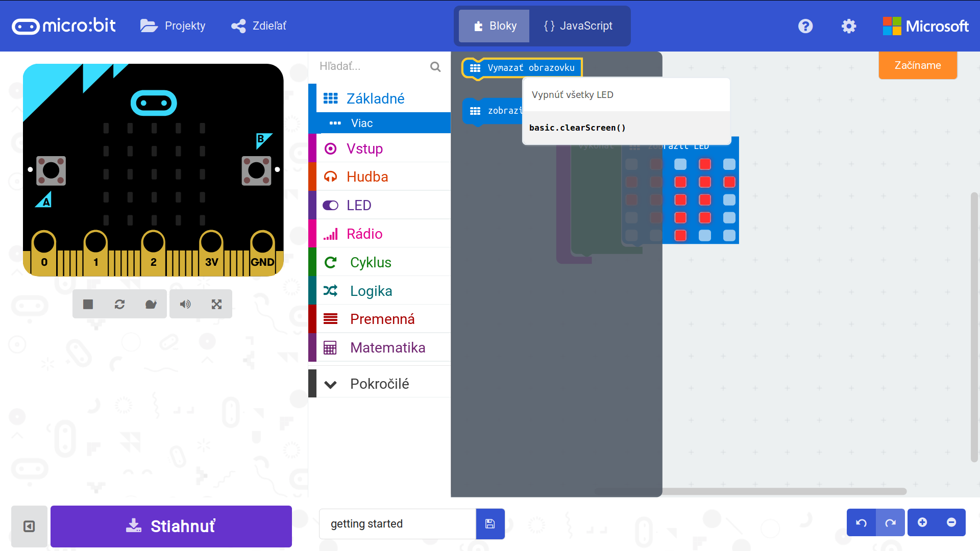
Task: Undo the last action
Action: (861, 523)
